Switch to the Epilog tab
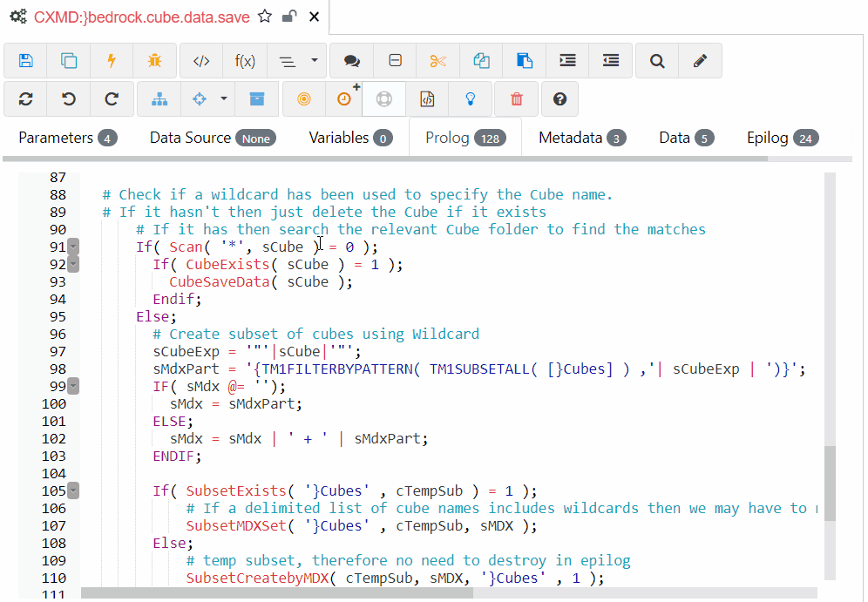 782,138
